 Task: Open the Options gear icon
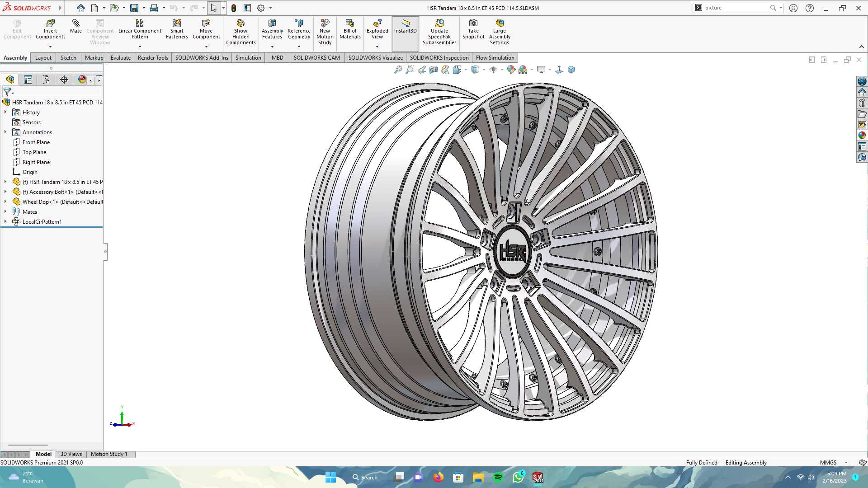[x=261, y=8]
